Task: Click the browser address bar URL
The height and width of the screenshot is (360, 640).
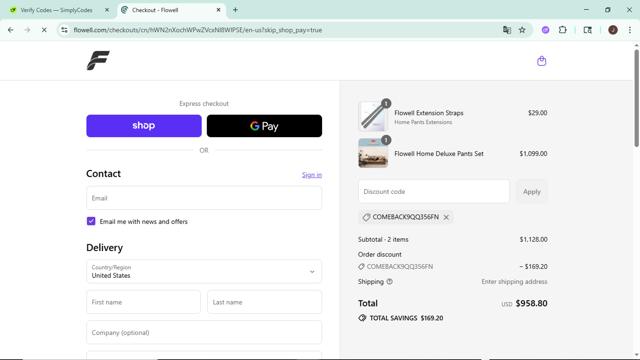Action: pos(198,30)
